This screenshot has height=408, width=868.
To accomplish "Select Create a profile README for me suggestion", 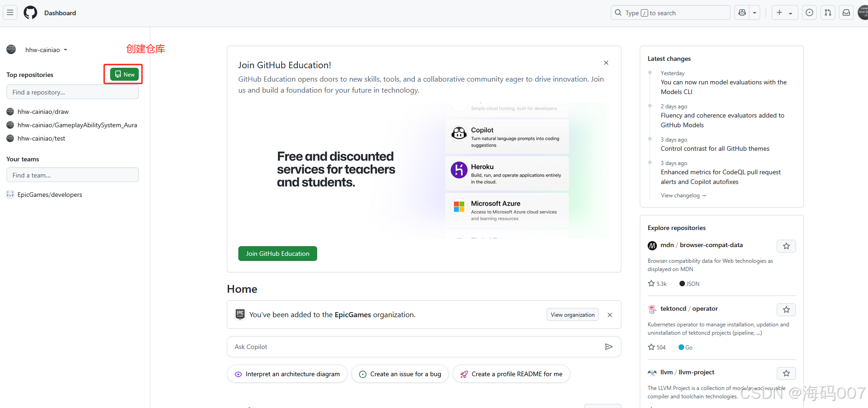I will (x=511, y=374).
